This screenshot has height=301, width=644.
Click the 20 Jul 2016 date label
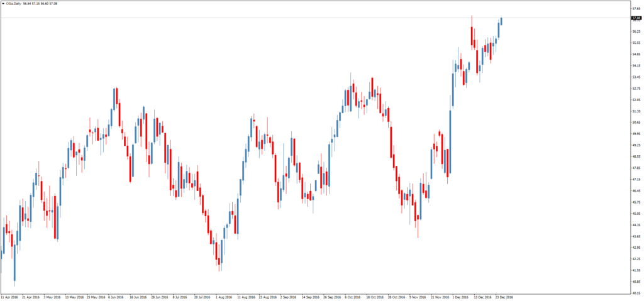tap(203, 297)
